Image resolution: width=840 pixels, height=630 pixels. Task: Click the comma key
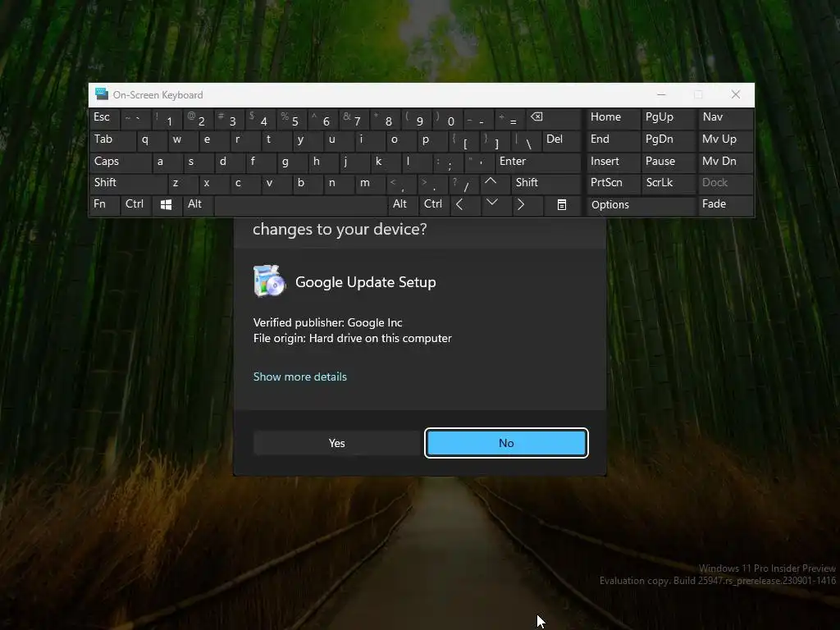401,183
